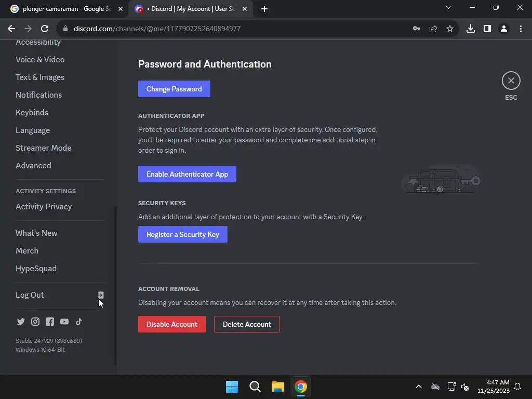This screenshot has height=399, width=532.
Task: Open the network tray icon
Action: click(451, 387)
